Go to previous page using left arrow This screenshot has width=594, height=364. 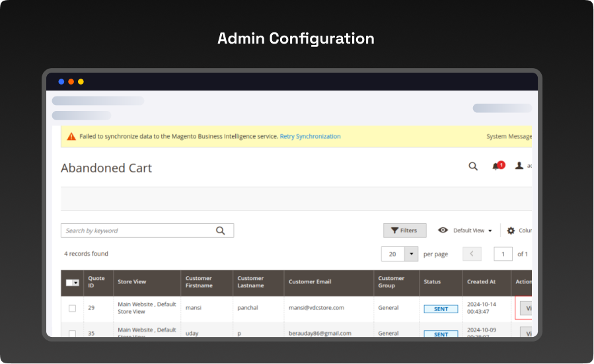tap(472, 254)
